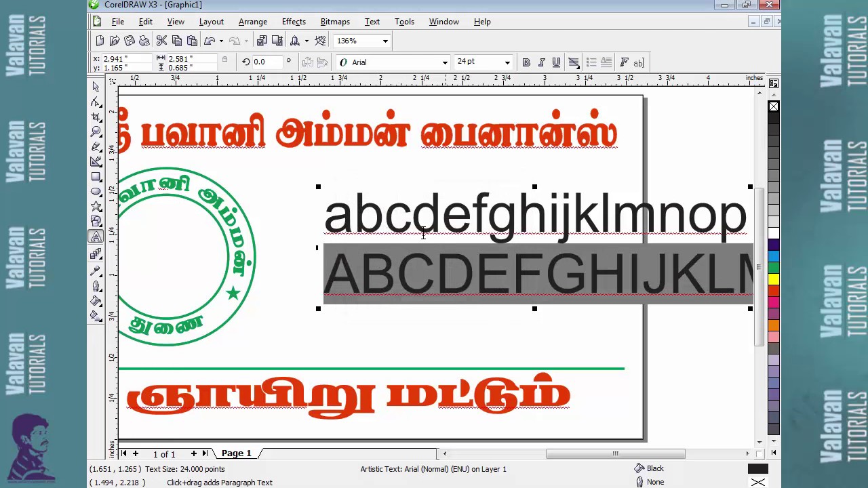868x488 pixels.
Task: Apply the yellow palette color
Action: click(x=774, y=279)
